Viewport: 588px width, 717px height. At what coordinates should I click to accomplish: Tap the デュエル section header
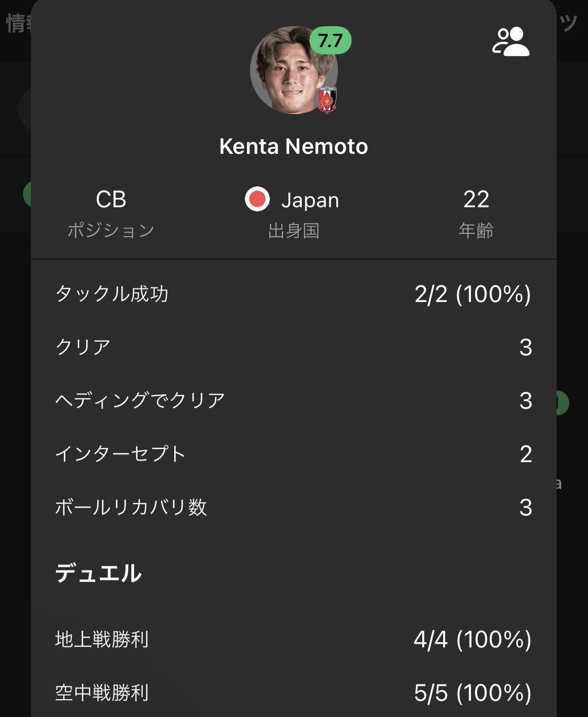click(x=99, y=574)
